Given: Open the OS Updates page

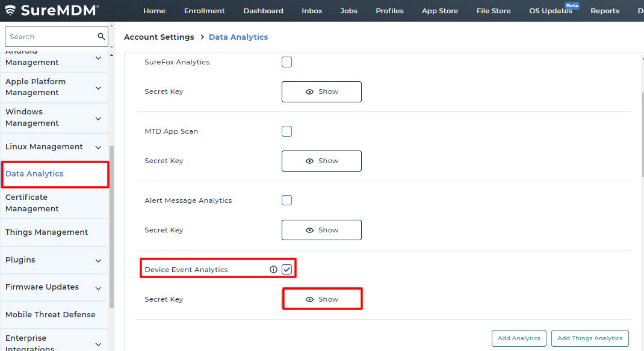Looking at the screenshot, I should coord(550,11).
